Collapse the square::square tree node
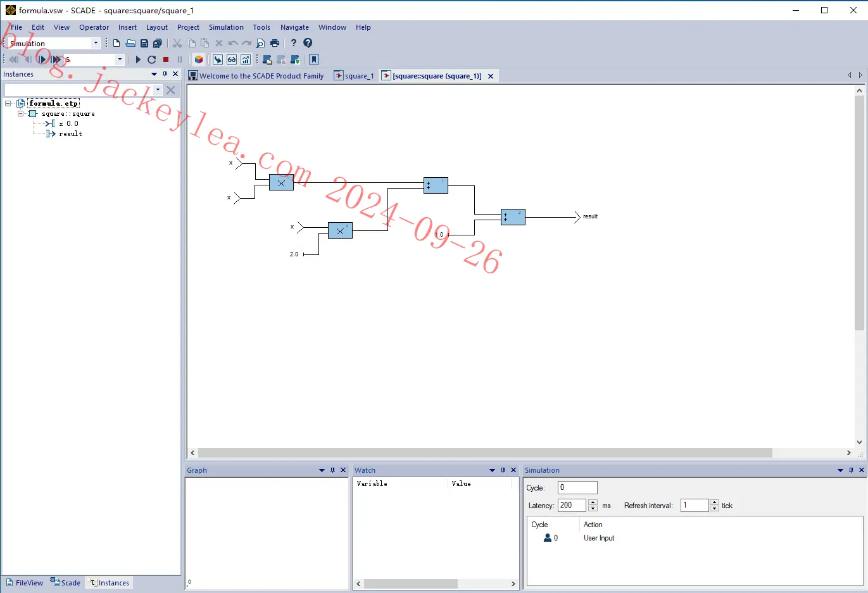This screenshot has height=593, width=868. [20, 114]
